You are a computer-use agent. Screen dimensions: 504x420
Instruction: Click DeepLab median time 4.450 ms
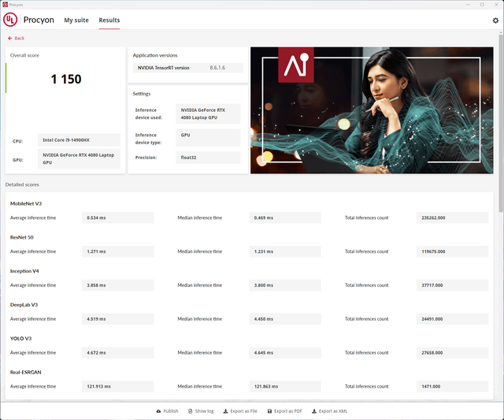[285, 319]
